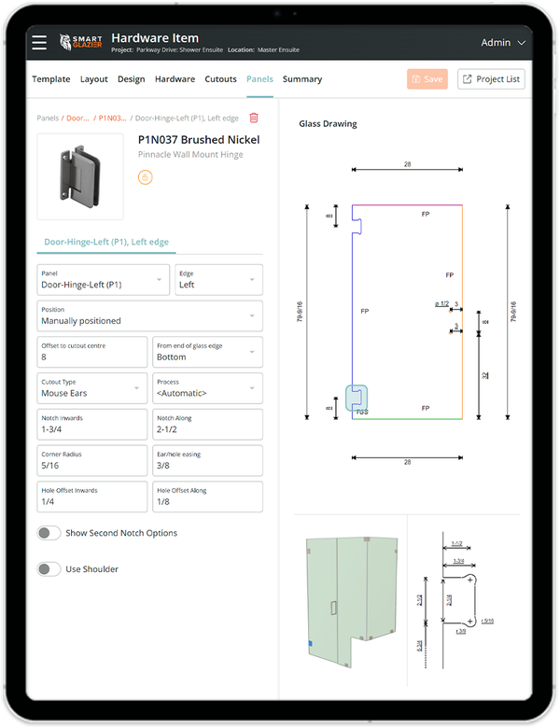
Task: Go to P1N03... breadcrumb link
Action: 112,119
